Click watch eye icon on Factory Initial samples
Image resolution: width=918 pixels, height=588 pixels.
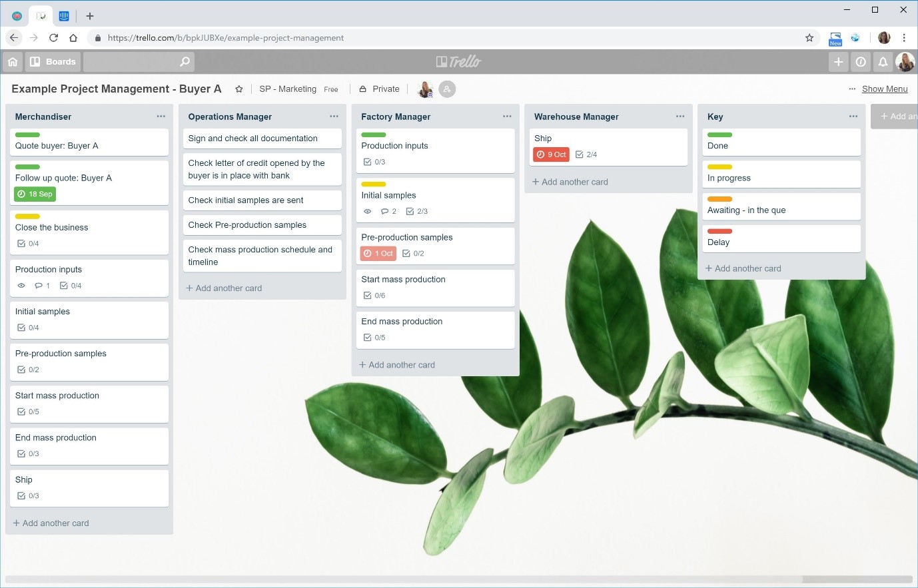click(367, 211)
